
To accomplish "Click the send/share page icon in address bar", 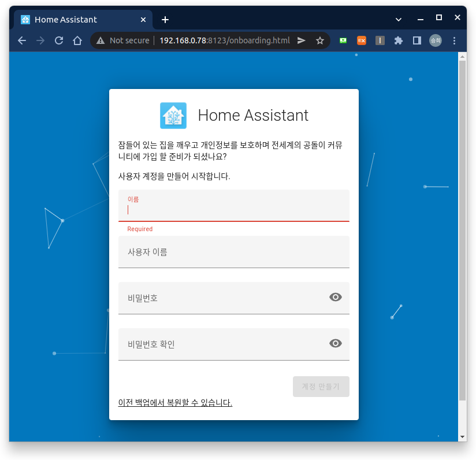I will (301, 40).
